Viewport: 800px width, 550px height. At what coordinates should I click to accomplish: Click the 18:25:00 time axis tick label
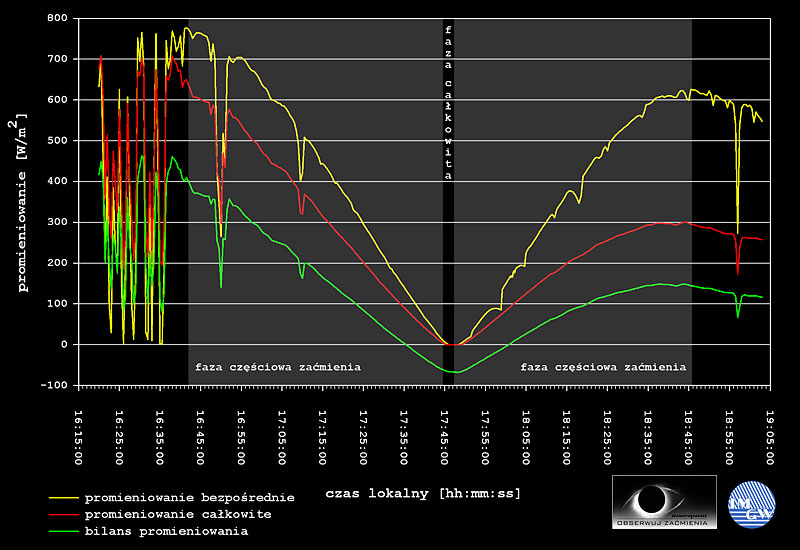click(607, 438)
